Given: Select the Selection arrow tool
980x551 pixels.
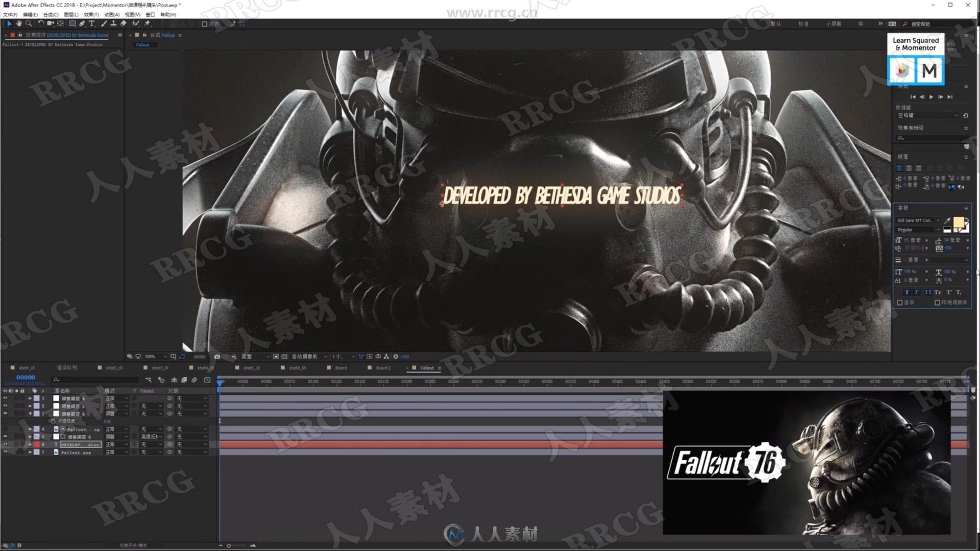Looking at the screenshot, I should [x=9, y=23].
